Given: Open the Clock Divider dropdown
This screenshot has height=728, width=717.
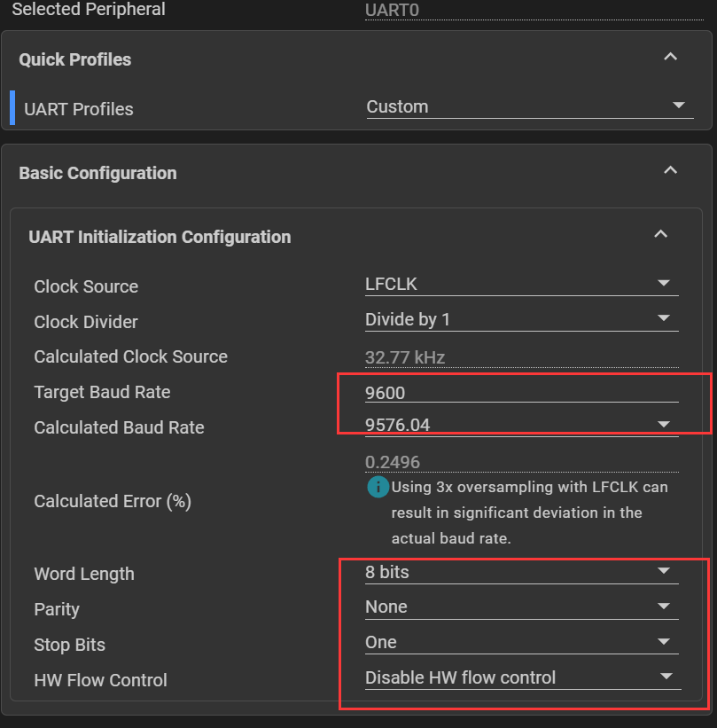Looking at the screenshot, I should pos(521,319).
